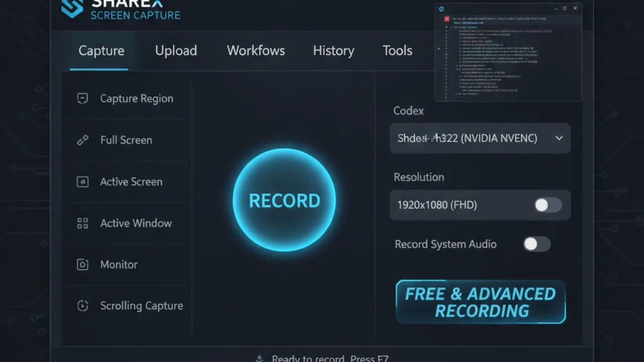This screenshot has height=362, width=644.
Task: Click the chevron arrow in codec dropdown
Action: click(x=559, y=138)
